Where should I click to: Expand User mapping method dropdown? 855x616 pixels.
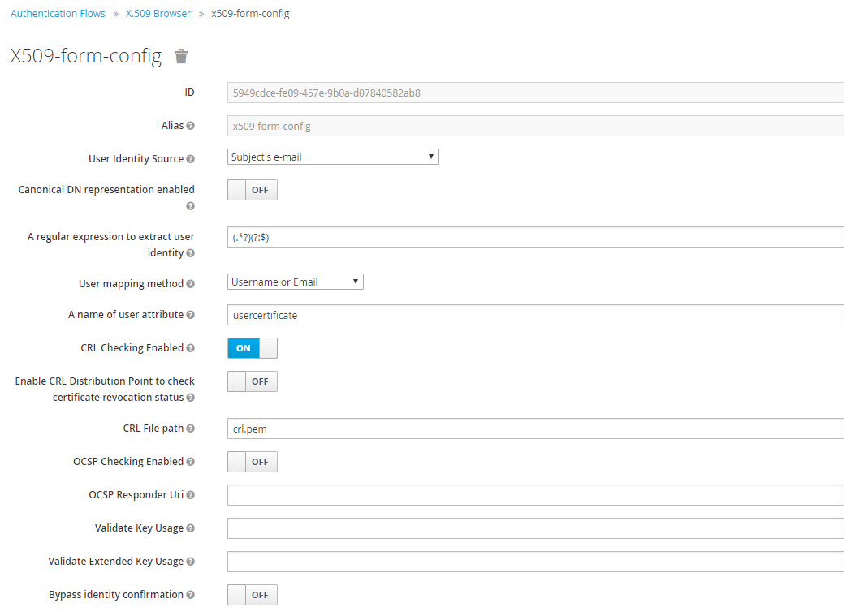coord(295,282)
